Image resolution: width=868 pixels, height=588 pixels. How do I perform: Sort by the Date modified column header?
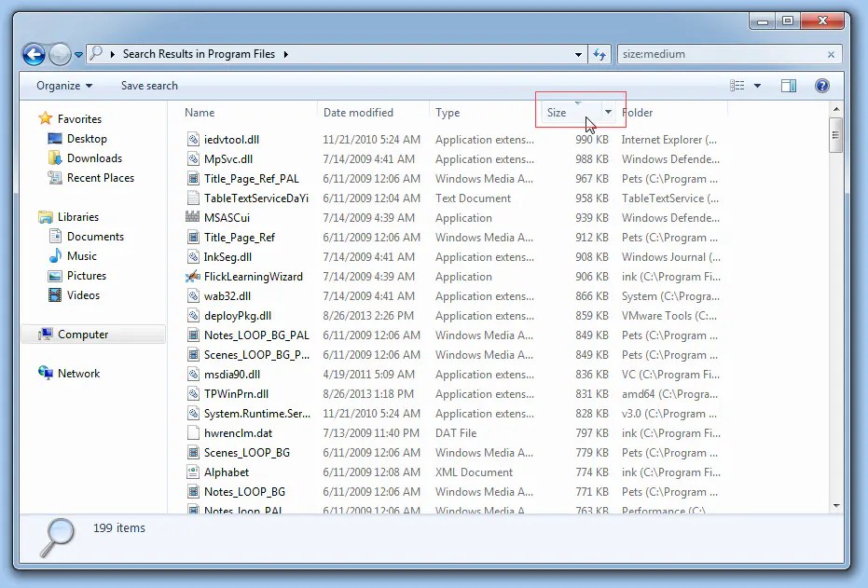point(359,112)
